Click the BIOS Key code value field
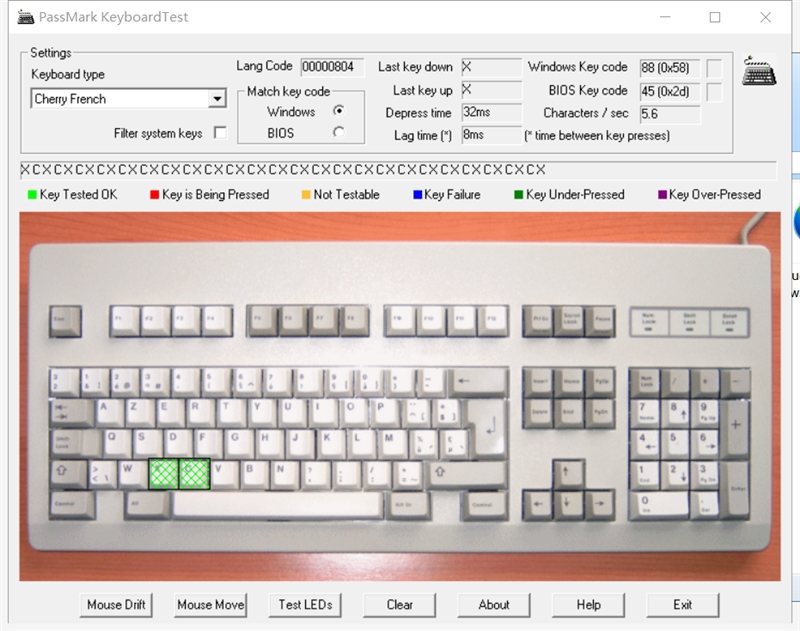This screenshot has width=800, height=631. (x=670, y=91)
